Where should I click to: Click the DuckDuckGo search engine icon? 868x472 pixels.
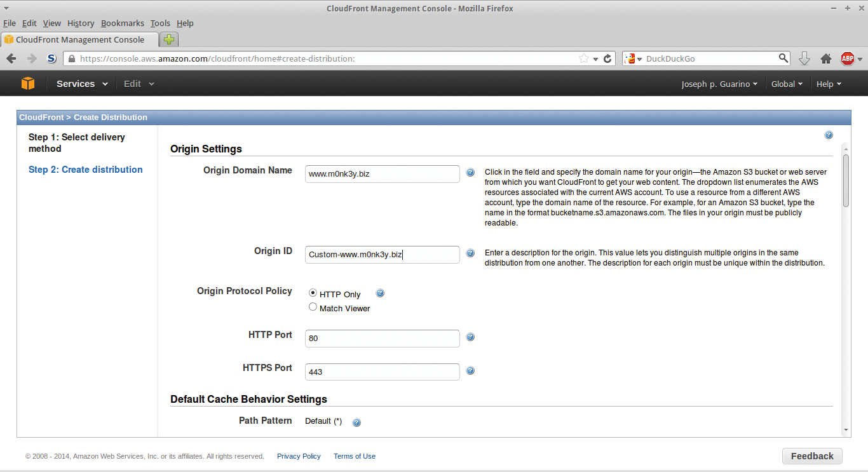pyautogui.click(x=630, y=58)
